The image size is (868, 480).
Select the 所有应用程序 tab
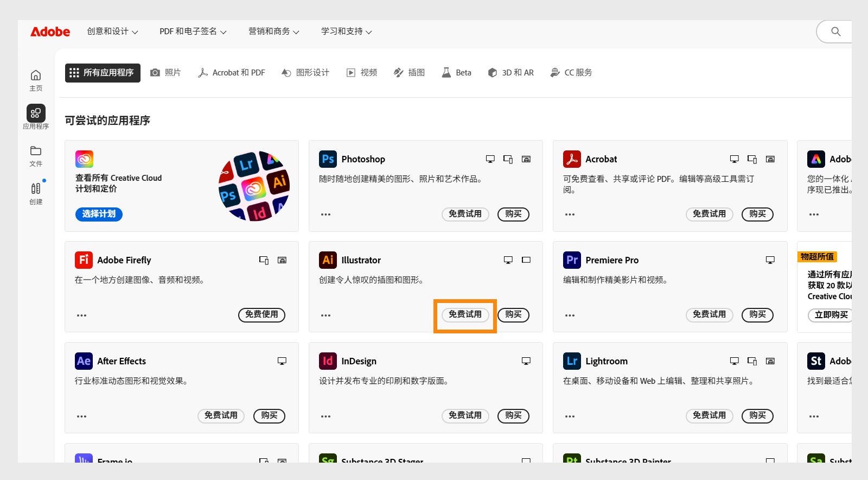click(103, 73)
